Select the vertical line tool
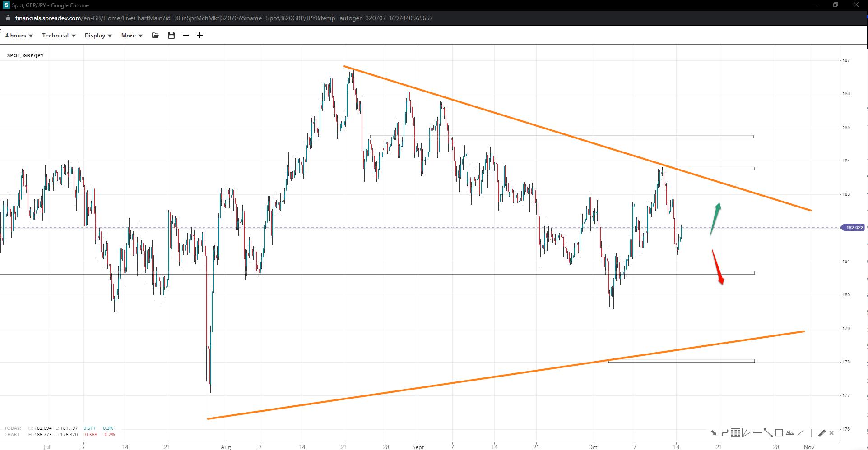Image resolution: width=868 pixels, height=450 pixels. point(811,433)
